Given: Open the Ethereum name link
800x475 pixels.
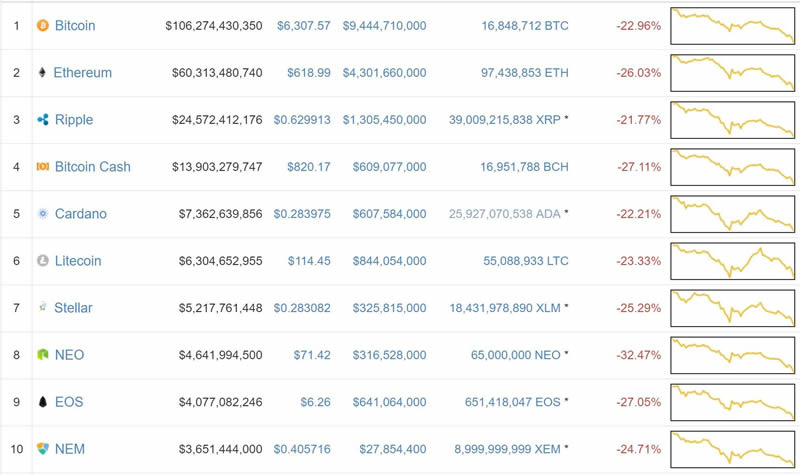Looking at the screenshot, I should pos(82,72).
